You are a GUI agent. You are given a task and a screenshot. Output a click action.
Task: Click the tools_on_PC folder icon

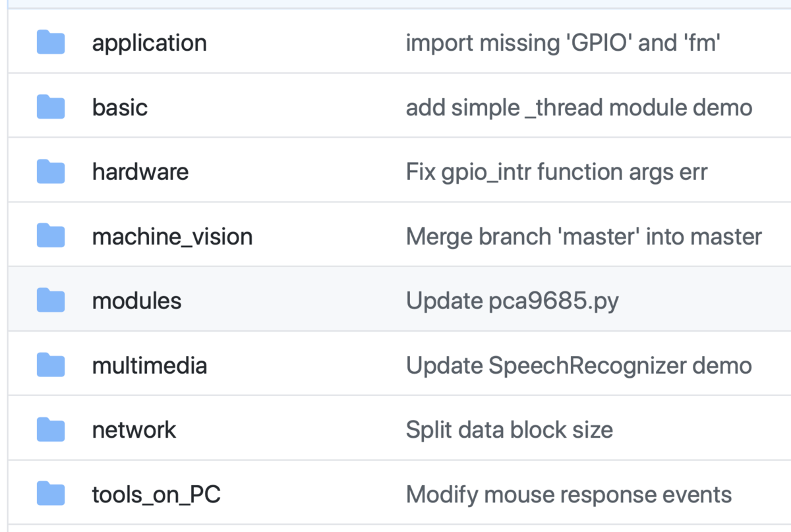coord(51,494)
